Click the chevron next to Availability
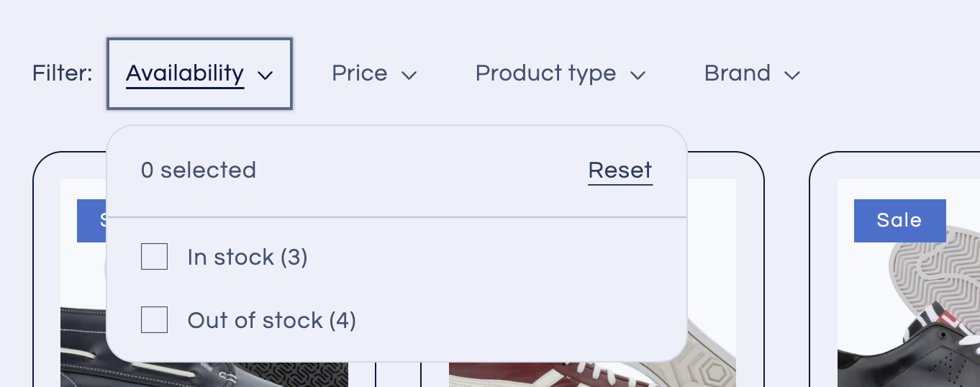Image resolution: width=980 pixels, height=387 pixels. click(265, 75)
